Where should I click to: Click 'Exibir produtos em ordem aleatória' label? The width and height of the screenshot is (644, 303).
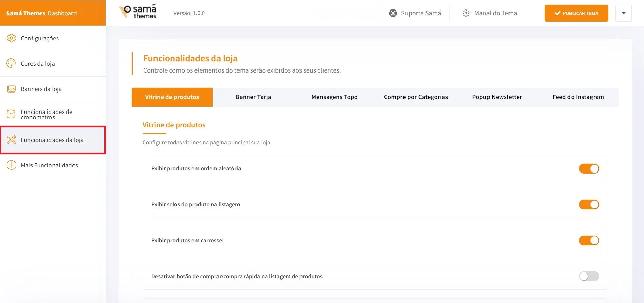(x=196, y=168)
